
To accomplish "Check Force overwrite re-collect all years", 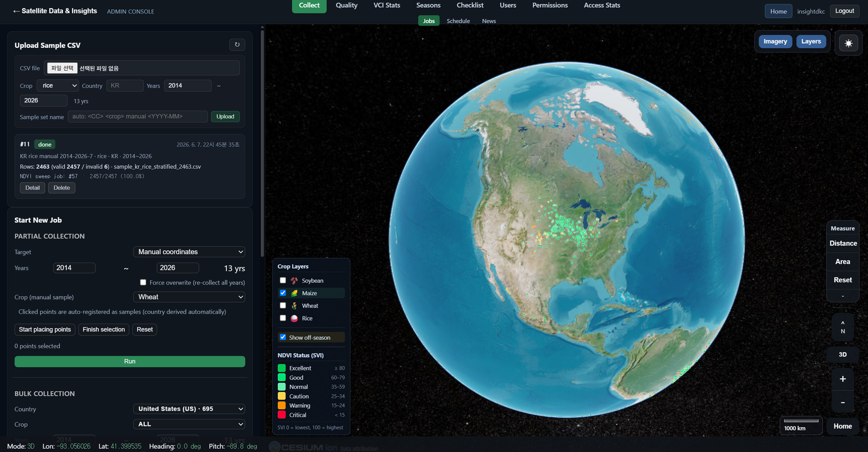I will (x=143, y=282).
